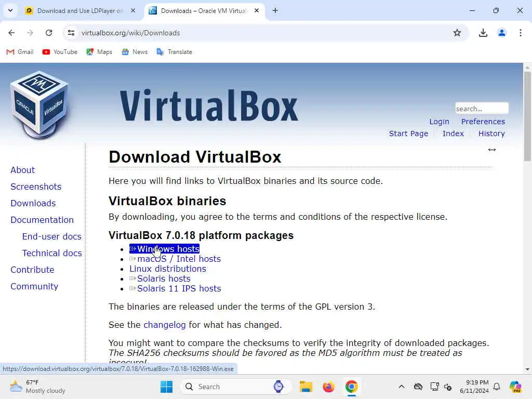Open Firefox from the taskbar

tap(328, 387)
